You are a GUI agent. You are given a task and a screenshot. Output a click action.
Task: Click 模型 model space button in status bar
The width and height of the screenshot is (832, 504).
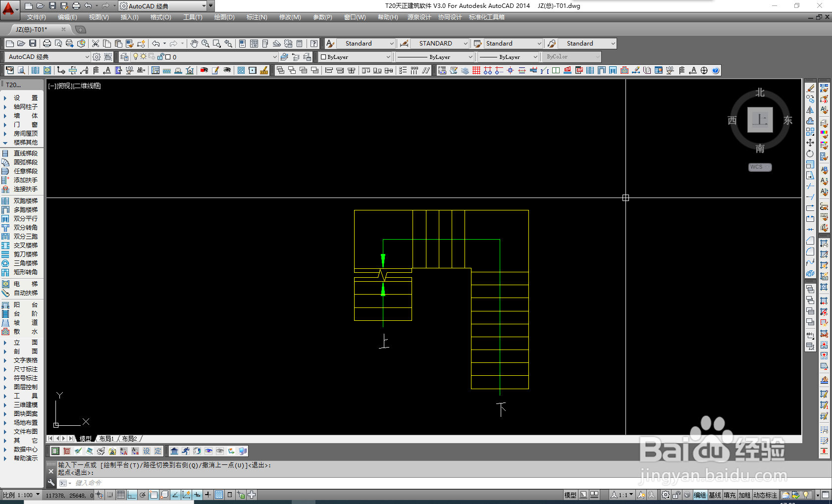tap(571, 495)
